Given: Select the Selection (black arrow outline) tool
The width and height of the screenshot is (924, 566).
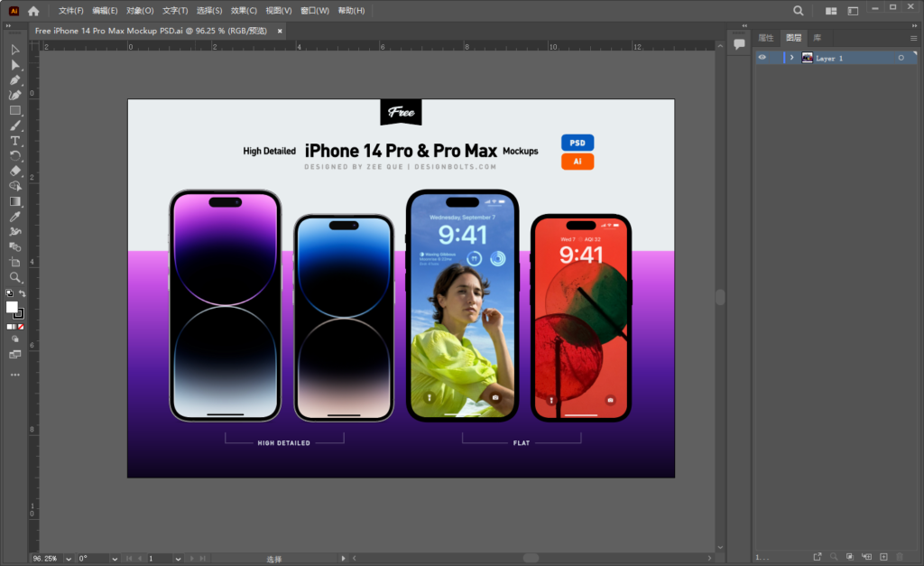Looking at the screenshot, I should click(15, 51).
